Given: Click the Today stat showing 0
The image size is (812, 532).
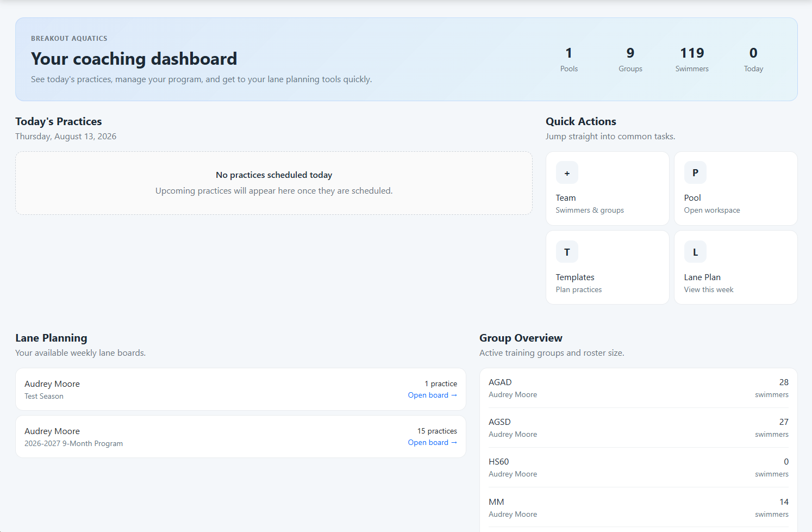Looking at the screenshot, I should coord(753,60).
